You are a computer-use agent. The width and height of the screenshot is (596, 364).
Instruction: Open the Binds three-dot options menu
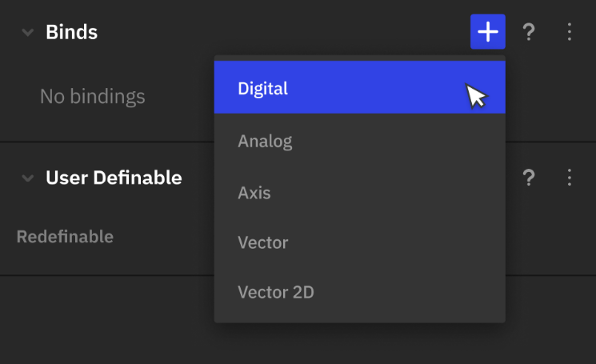pyautogui.click(x=569, y=32)
